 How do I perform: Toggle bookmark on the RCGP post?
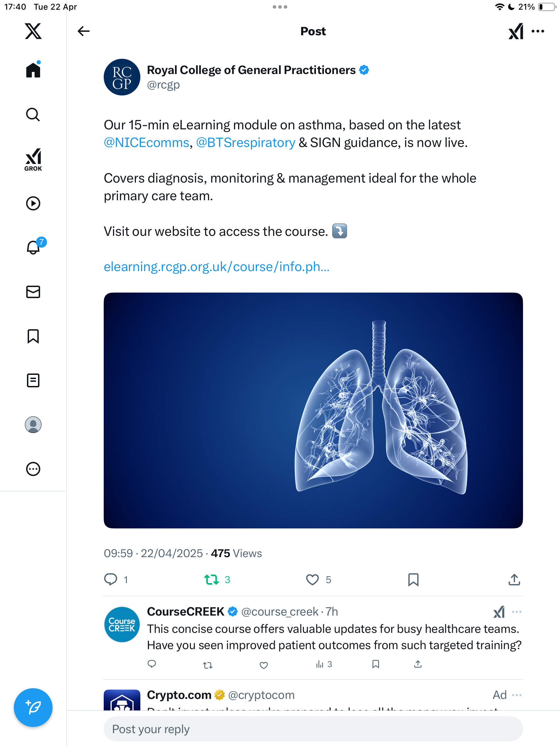[x=413, y=580]
